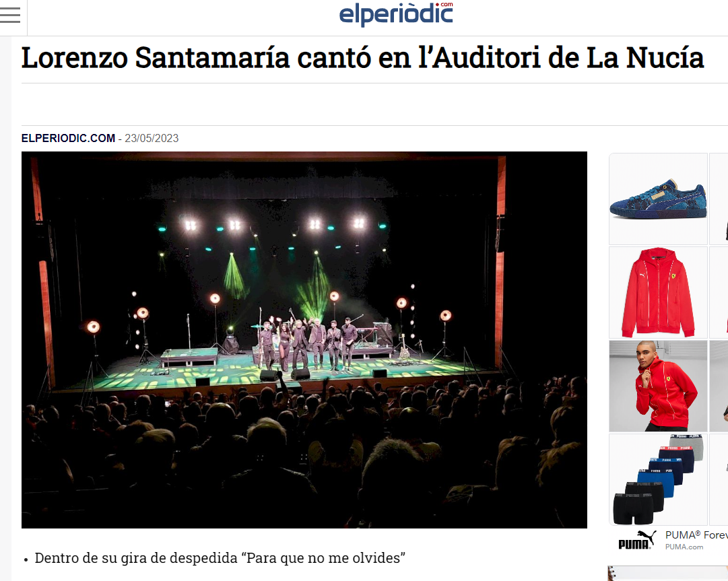728x581 pixels.
Task: Open the concert stage photo
Action: (x=304, y=340)
